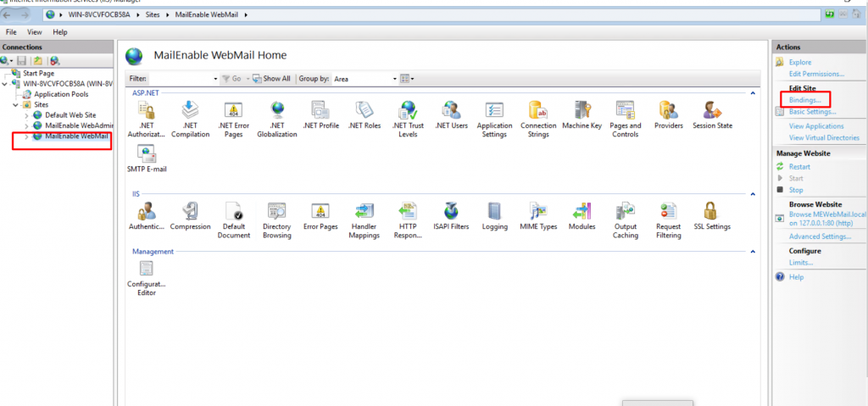Open .NET Compilation feature
The width and height of the screenshot is (868, 406).
[191, 120]
